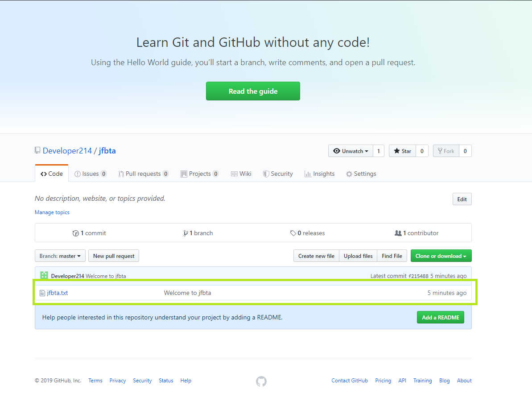
Task: Click the GitHub Octocat logo in footer
Action: 261,381
